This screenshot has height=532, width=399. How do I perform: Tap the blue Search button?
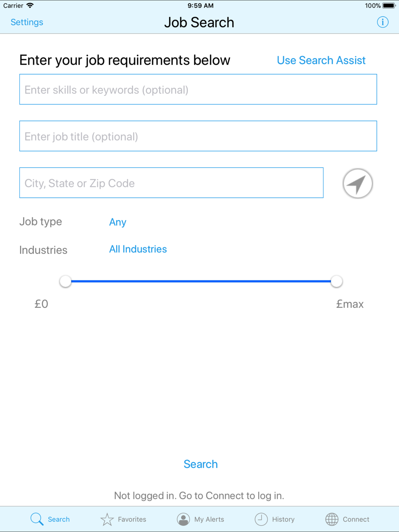(200, 464)
